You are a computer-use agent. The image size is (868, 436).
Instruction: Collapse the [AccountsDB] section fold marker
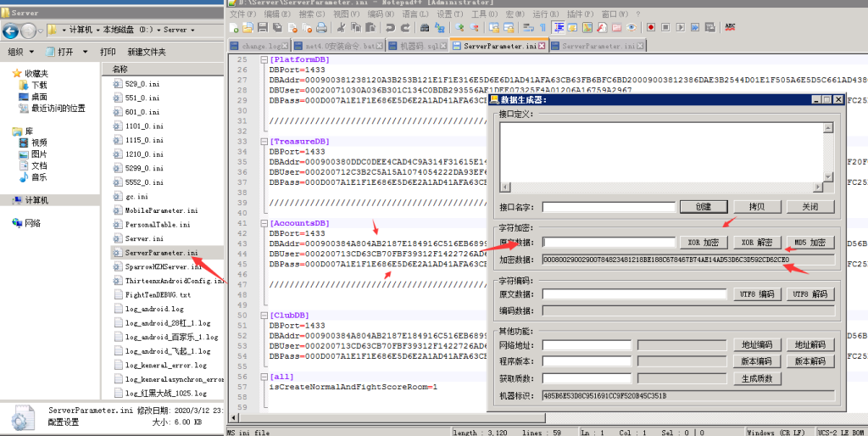pos(264,223)
